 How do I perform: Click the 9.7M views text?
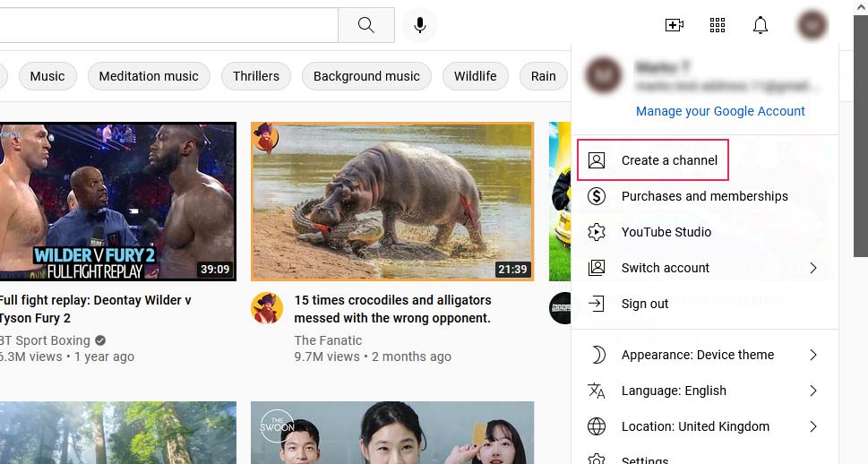(327, 357)
